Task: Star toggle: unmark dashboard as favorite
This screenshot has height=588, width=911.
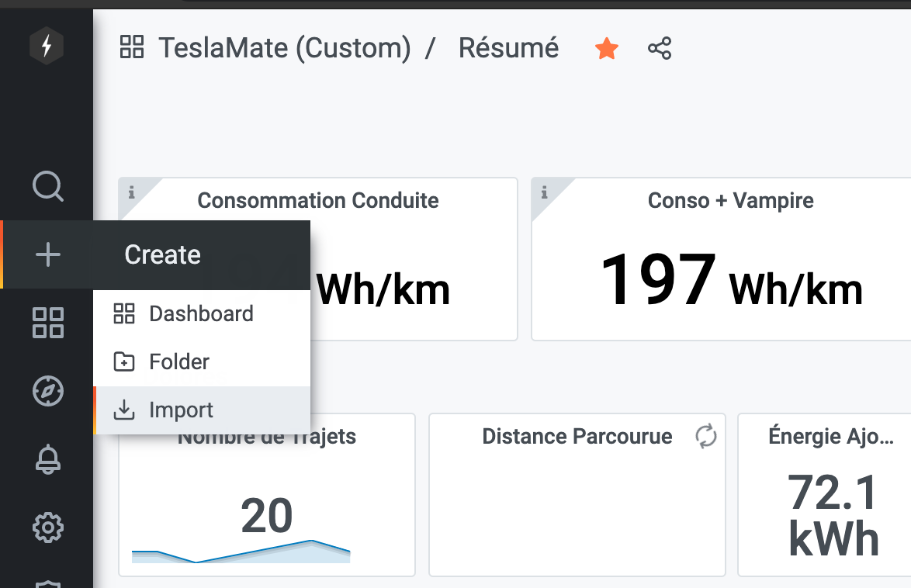Action: click(607, 48)
